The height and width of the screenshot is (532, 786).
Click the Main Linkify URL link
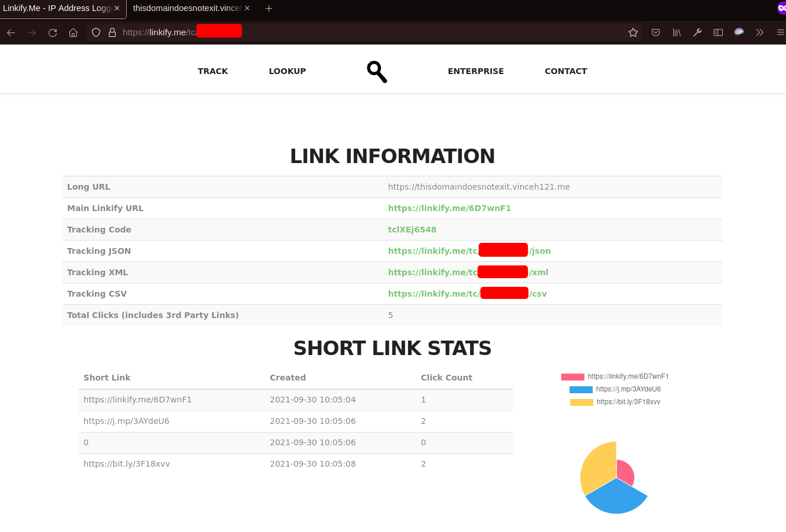pyautogui.click(x=449, y=208)
